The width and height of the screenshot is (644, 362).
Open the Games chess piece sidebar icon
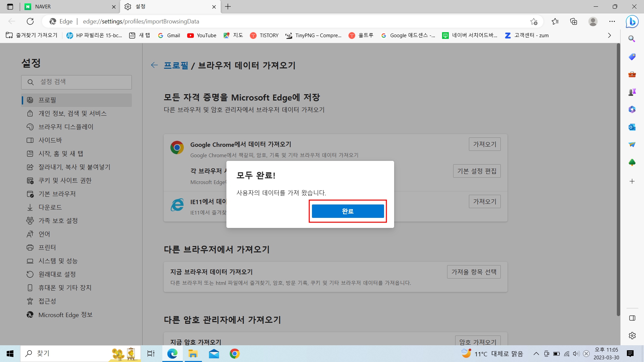[632, 92]
